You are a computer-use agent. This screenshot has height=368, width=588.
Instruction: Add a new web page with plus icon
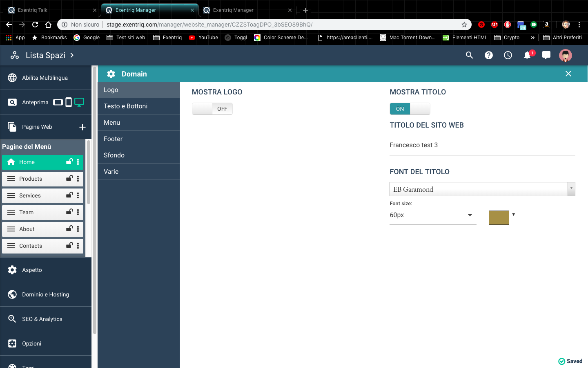click(x=82, y=127)
